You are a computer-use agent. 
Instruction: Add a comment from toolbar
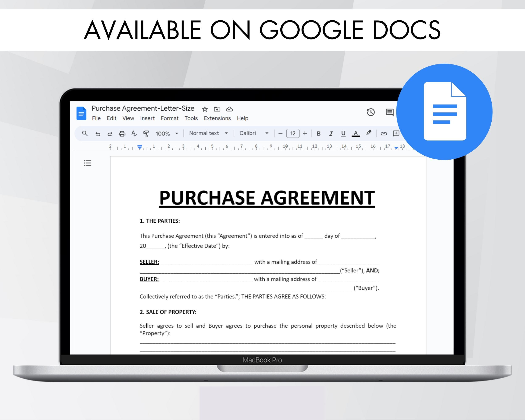click(396, 133)
